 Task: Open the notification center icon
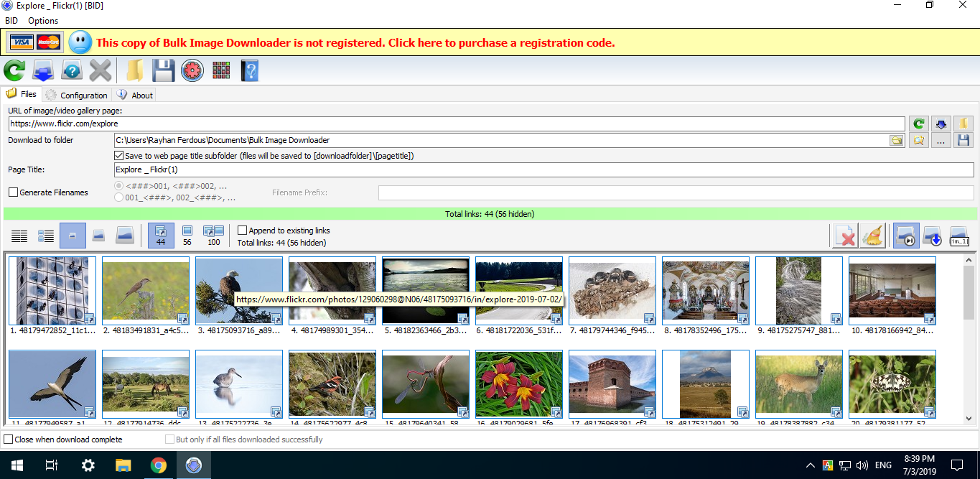(957, 465)
